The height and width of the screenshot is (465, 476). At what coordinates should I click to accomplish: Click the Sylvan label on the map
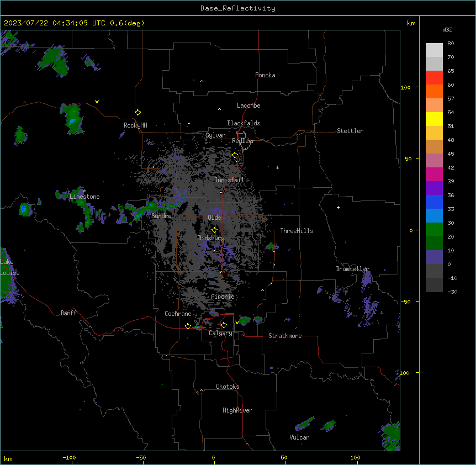point(215,135)
